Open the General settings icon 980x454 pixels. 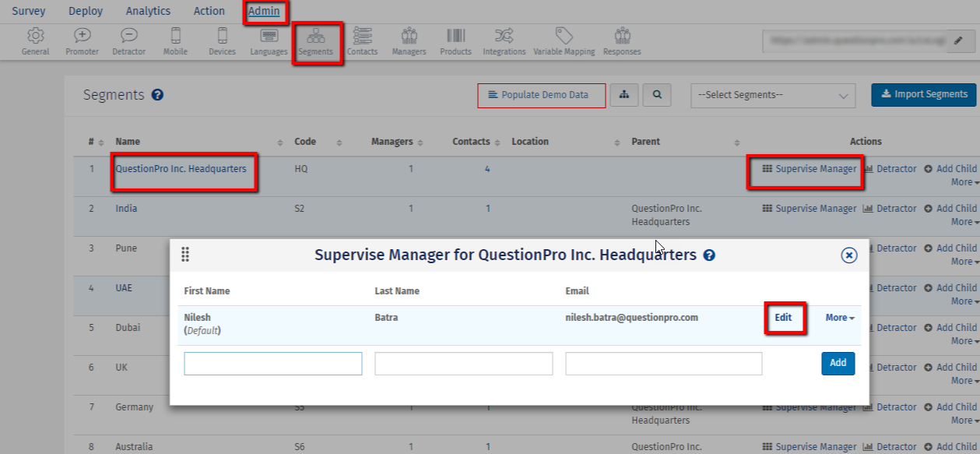pyautogui.click(x=35, y=41)
